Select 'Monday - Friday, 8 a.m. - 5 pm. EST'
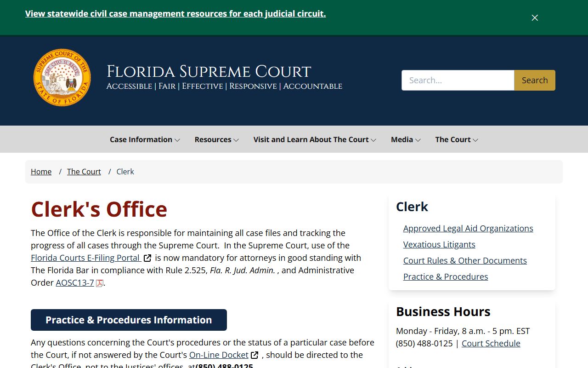588x368 pixels. 463,331
